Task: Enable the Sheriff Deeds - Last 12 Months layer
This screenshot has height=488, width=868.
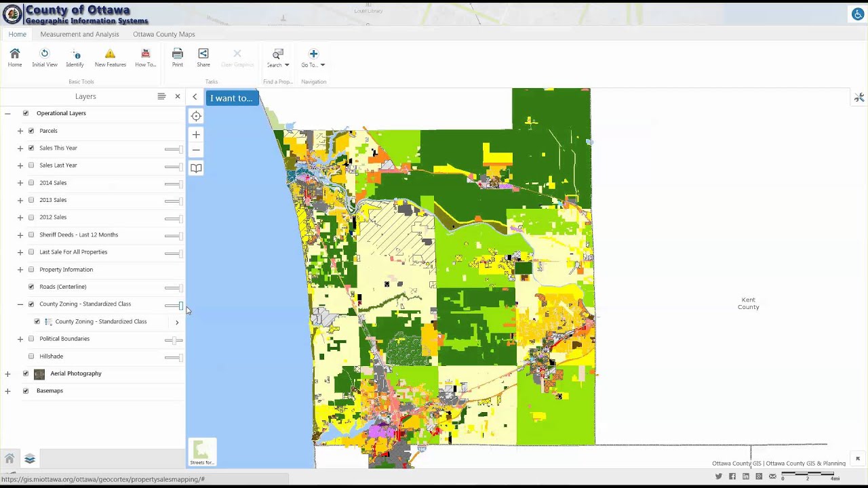Action: click(x=31, y=235)
